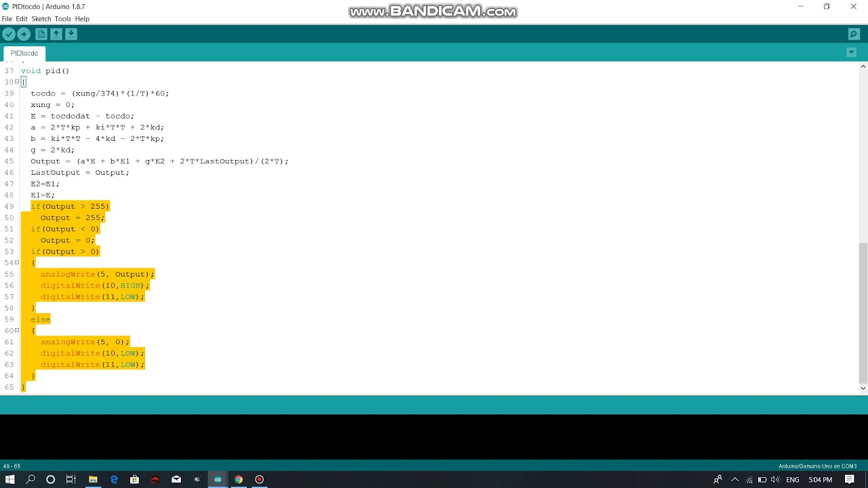Open Cortana circle on the taskbar

pos(50,479)
